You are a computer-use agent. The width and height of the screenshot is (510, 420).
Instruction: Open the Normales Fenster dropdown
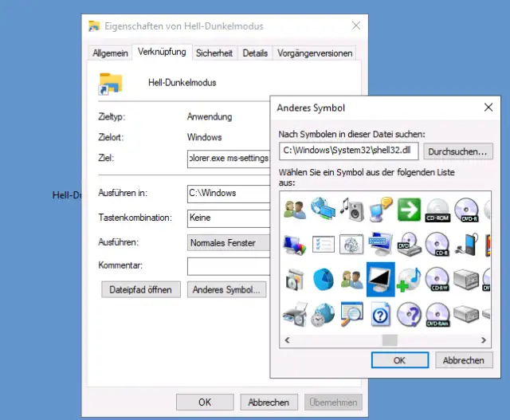click(227, 242)
